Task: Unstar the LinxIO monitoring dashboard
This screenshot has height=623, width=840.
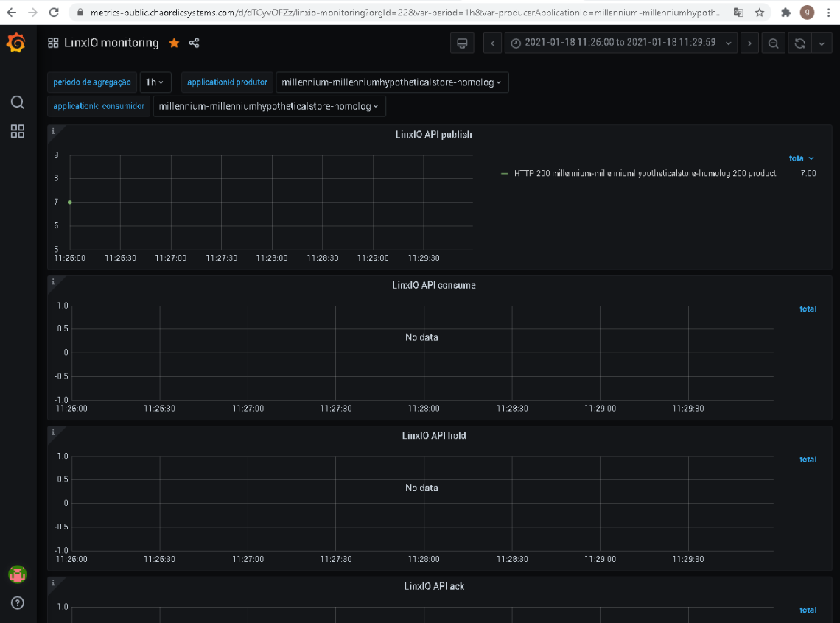Action: pos(174,43)
